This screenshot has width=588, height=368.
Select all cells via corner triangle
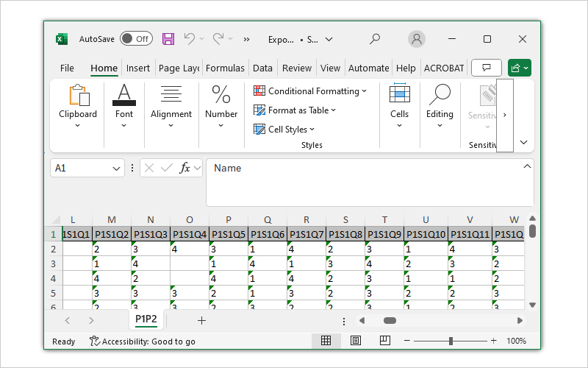56,219
